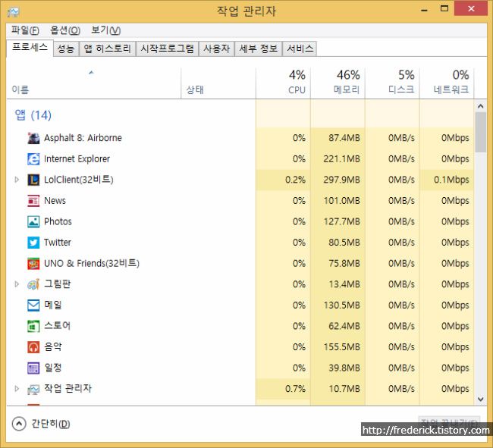
Task: Open the 파일(F) menu
Action: [25, 30]
